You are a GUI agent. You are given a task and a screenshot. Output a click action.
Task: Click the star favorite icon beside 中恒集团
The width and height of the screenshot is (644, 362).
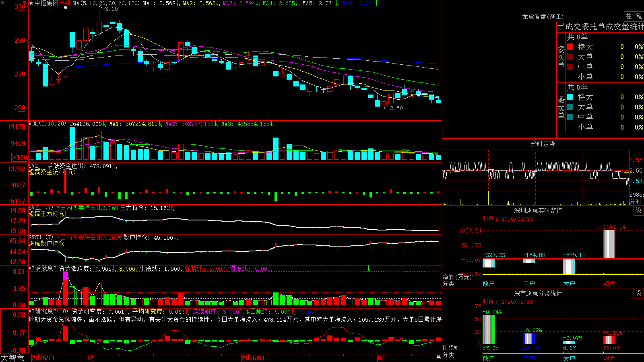31,3
